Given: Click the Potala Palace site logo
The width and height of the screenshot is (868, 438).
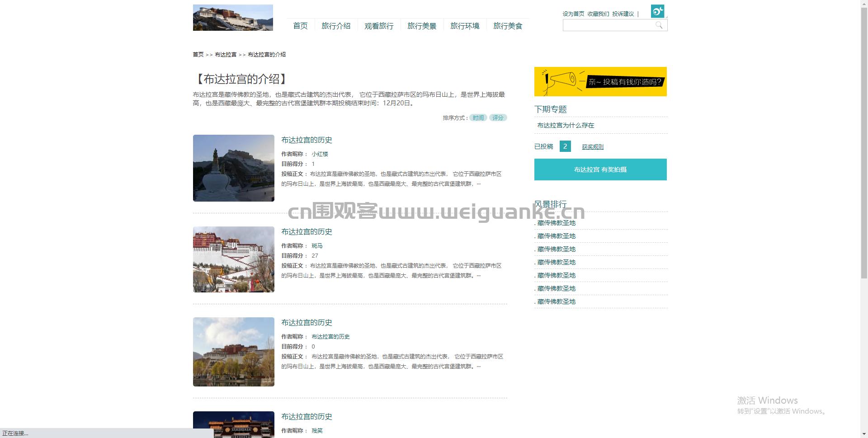Looking at the screenshot, I should [x=233, y=17].
